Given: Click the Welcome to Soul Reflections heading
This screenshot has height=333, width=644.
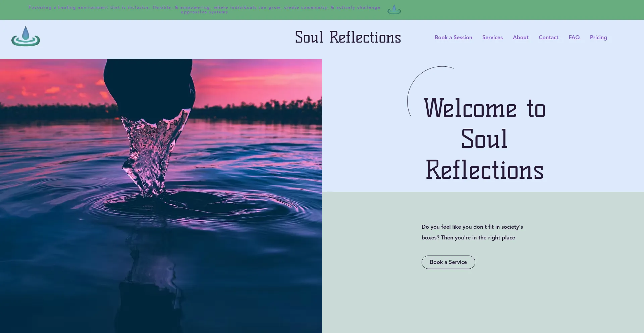Looking at the screenshot, I should [484, 138].
